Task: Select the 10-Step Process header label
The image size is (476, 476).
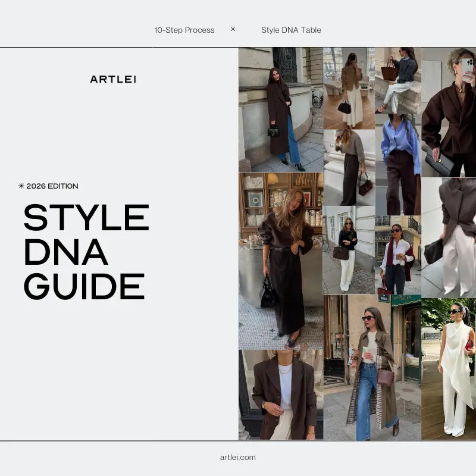Action: 184,30
